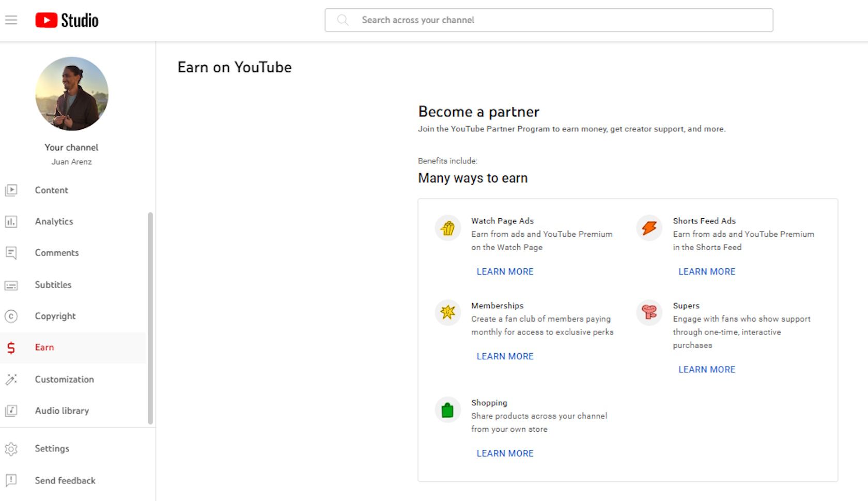868x501 pixels.
Task: Open 'Learn More' under Watch Page Ads
Action: pyautogui.click(x=505, y=271)
